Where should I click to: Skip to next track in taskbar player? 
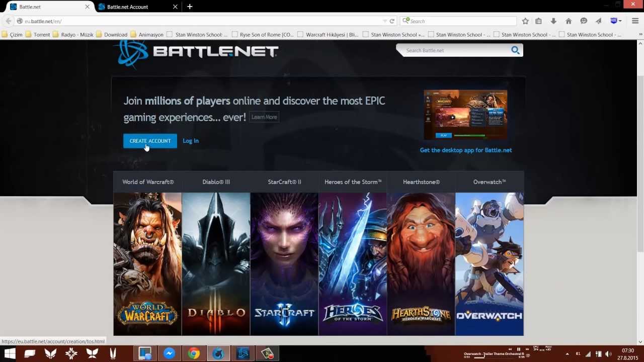click(x=527, y=349)
